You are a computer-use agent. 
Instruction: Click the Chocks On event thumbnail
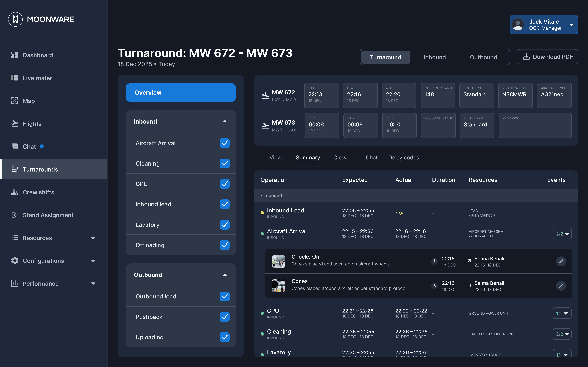tap(278, 261)
